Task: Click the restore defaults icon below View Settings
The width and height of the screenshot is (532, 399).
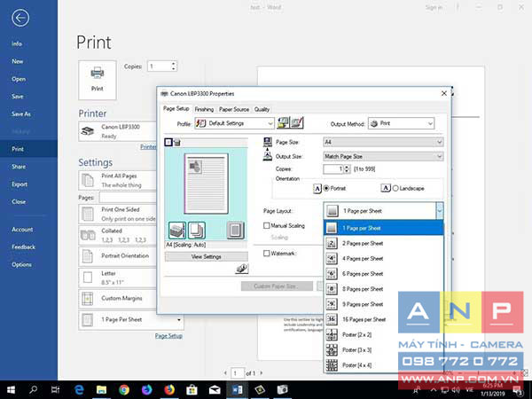Action: [242, 269]
